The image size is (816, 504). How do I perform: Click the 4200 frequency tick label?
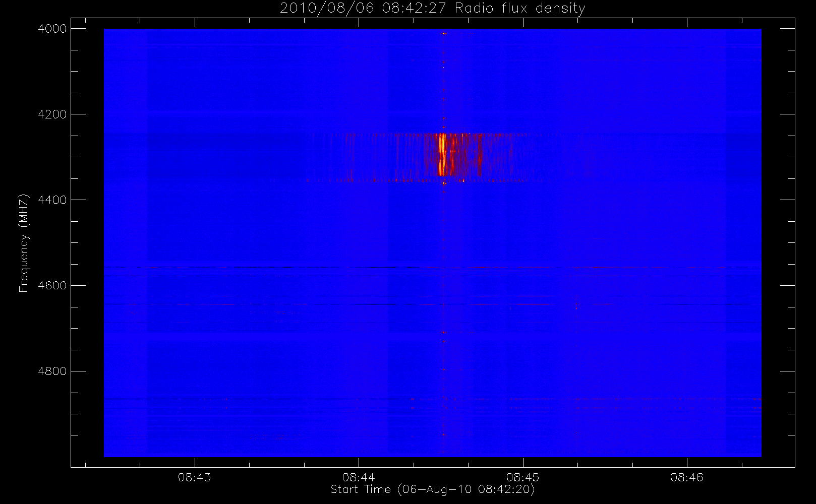pos(52,114)
